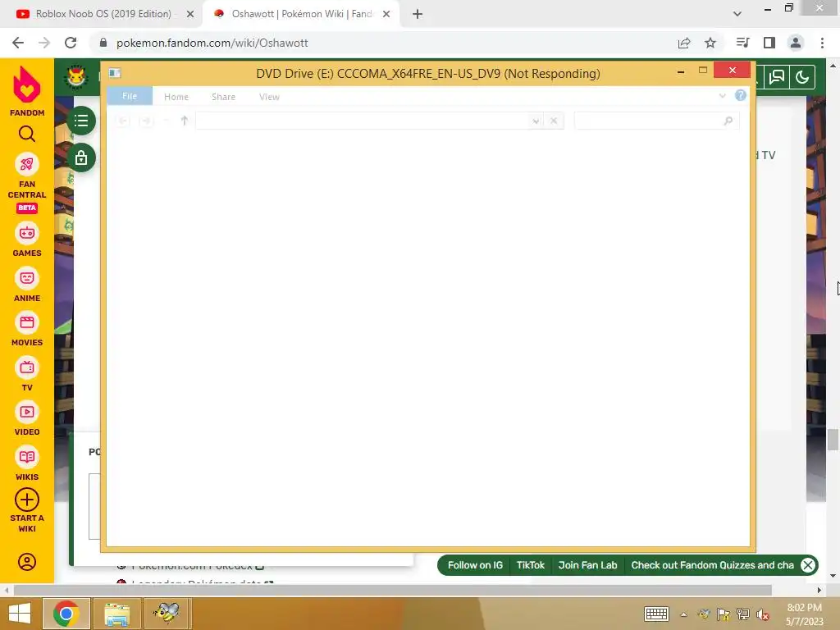Show hidden system tray icons
This screenshot has height=630, width=840.
point(683,614)
